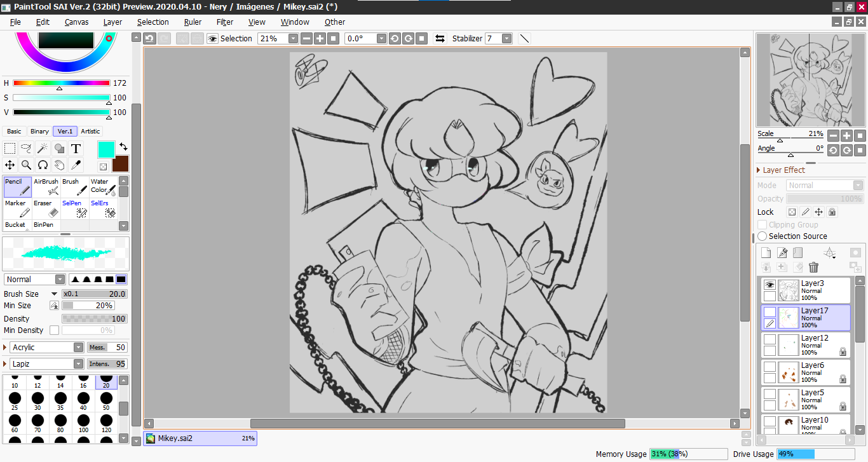Enable the Selection Source radio button
868x462 pixels.
click(x=763, y=236)
